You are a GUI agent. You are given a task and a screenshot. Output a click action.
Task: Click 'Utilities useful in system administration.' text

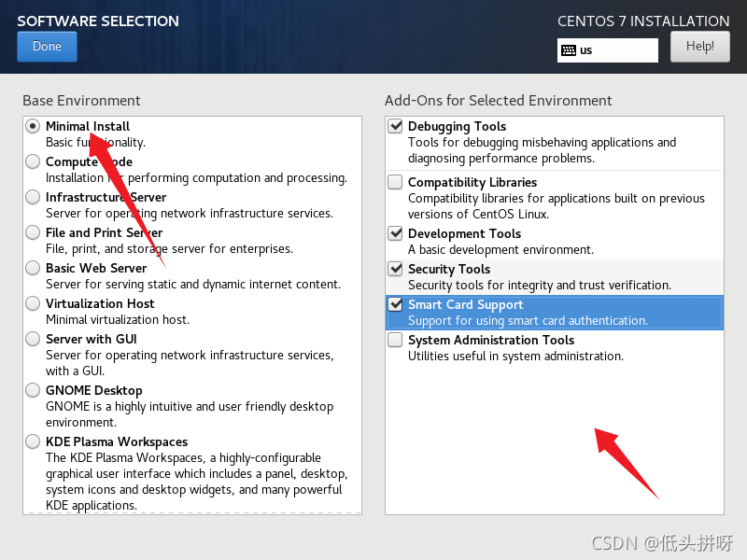tap(516, 357)
